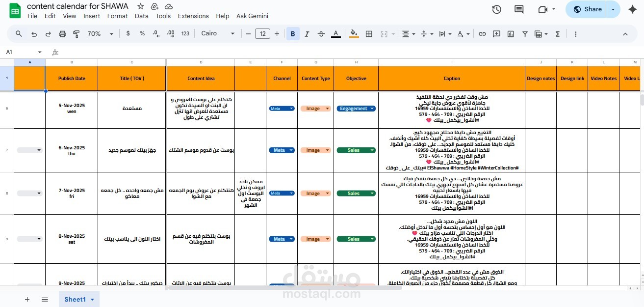Click the Share button
The image size is (644, 307).
click(587, 9)
